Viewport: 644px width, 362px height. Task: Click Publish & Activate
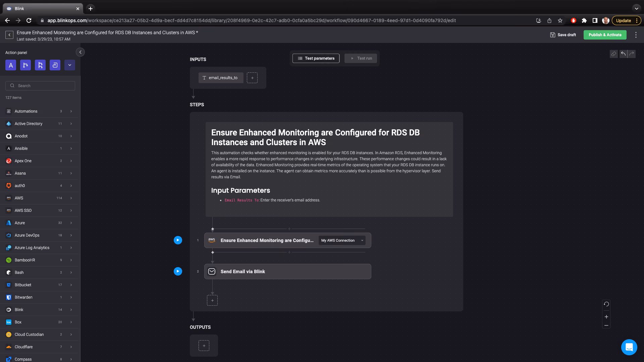click(x=605, y=35)
